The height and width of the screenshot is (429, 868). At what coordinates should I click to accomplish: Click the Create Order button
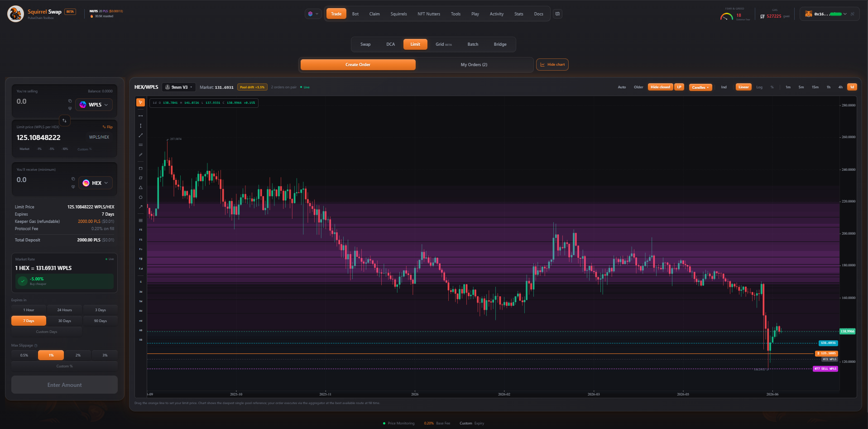tap(358, 65)
